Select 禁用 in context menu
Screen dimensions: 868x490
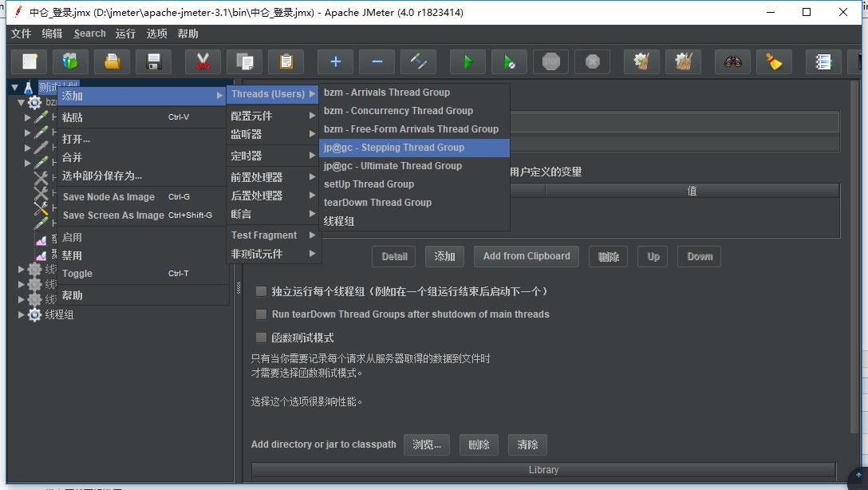coord(142,255)
